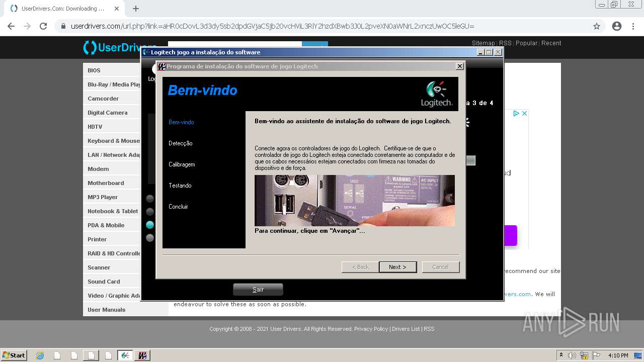This screenshot has height=362, width=644.
Task: Open the Drivers List footer link
Action: (x=406, y=329)
